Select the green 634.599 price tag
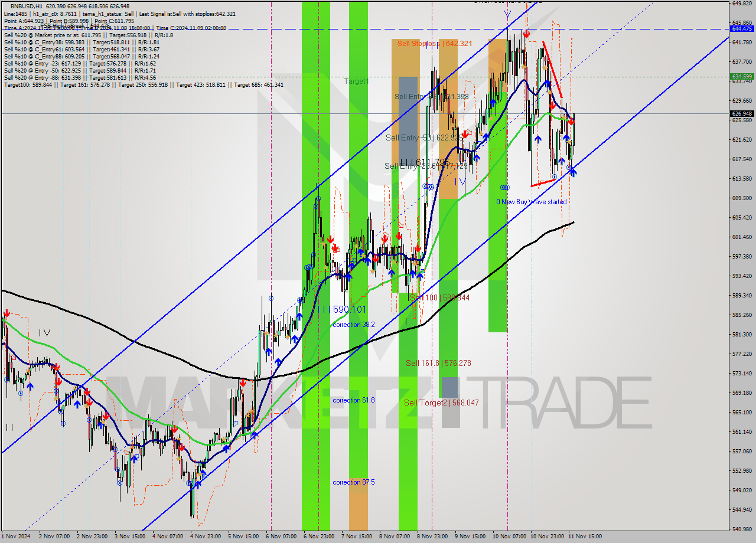The image size is (756, 543). (742, 76)
